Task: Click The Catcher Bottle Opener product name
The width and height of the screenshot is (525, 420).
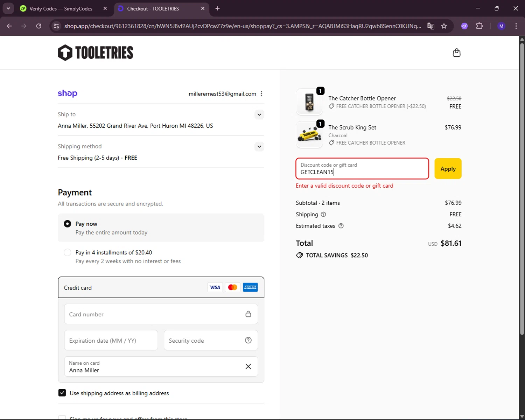Action: click(362, 98)
